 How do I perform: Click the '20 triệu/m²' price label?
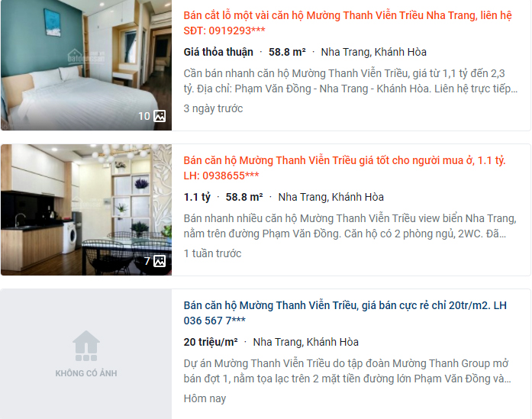point(211,342)
